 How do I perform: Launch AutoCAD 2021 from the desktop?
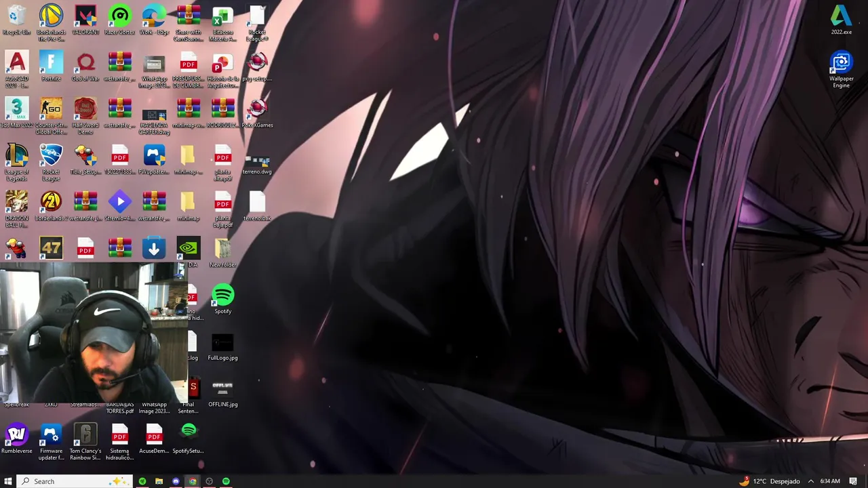point(17,69)
